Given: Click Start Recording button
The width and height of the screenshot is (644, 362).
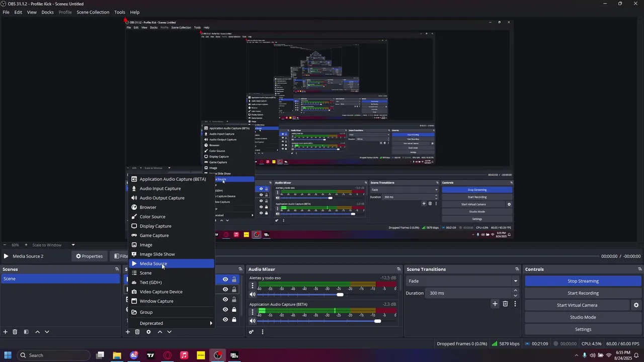Looking at the screenshot, I should (583, 293).
